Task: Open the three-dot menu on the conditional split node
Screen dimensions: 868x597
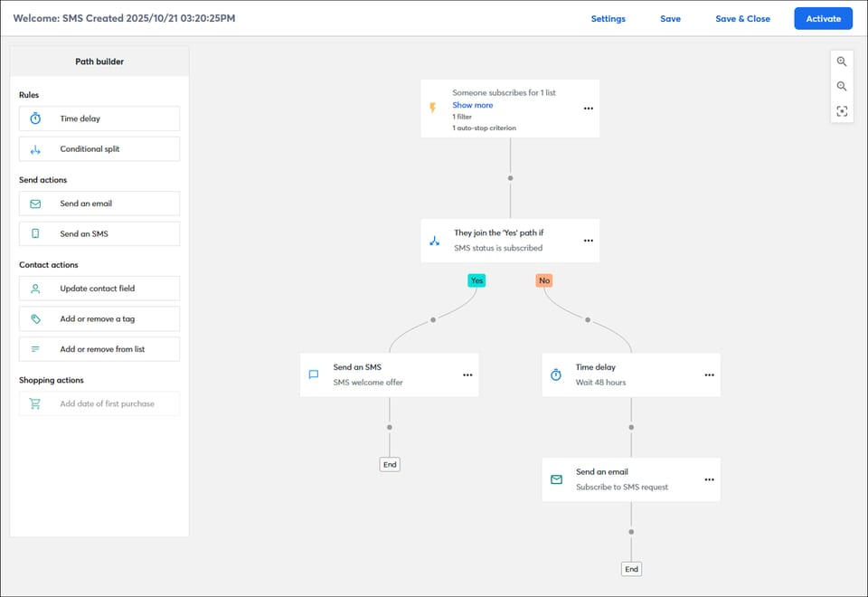Action: pyautogui.click(x=589, y=241)
